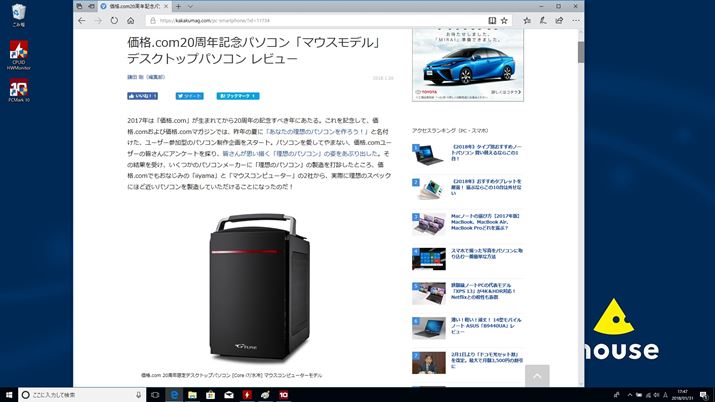Viewport: 715px width, 402px height.
Task: Refresh the page in Edge
Action: click(114, 20)
